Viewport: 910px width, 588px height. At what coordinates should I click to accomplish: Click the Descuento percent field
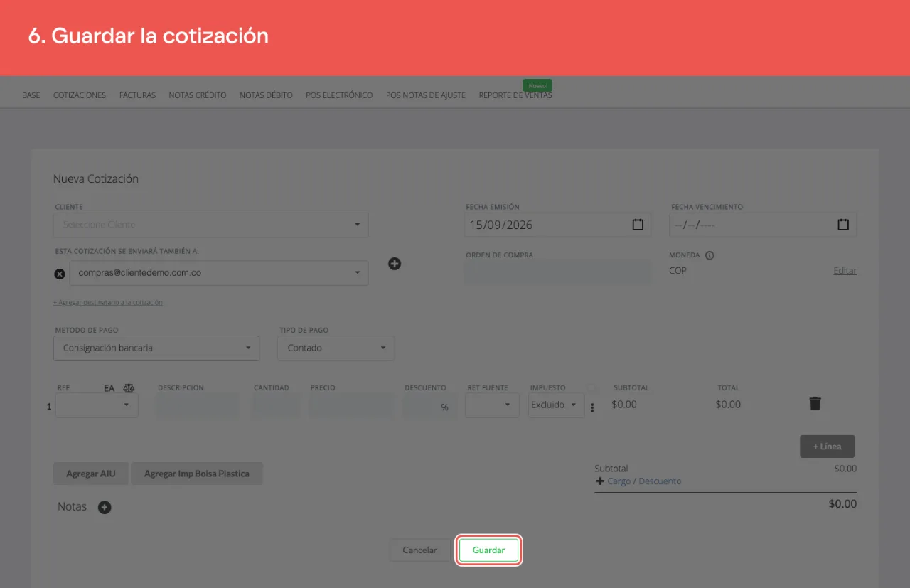[x=429, y=406]
